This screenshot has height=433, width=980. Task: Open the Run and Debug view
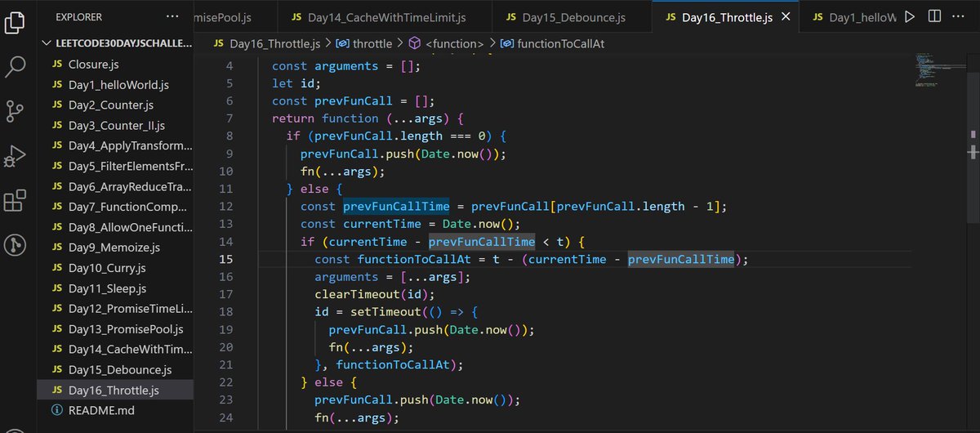pyautogui.click(x=15, y=155)
